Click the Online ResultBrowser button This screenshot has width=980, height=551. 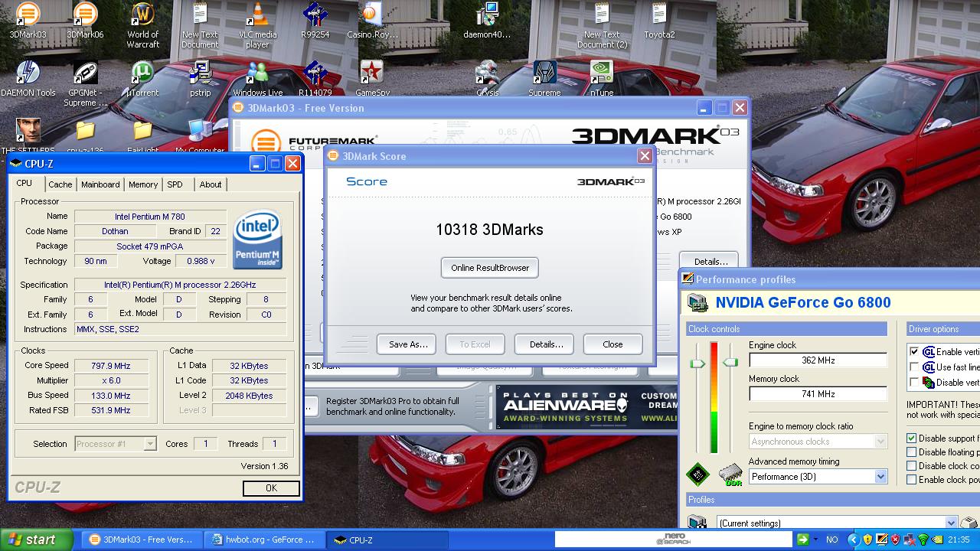point(490,268)
